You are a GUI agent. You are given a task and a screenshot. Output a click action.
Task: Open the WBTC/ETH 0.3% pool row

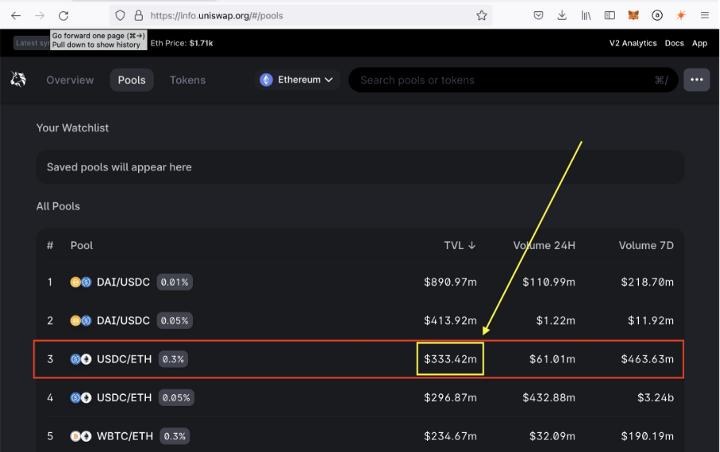click(x=360, y=436)
